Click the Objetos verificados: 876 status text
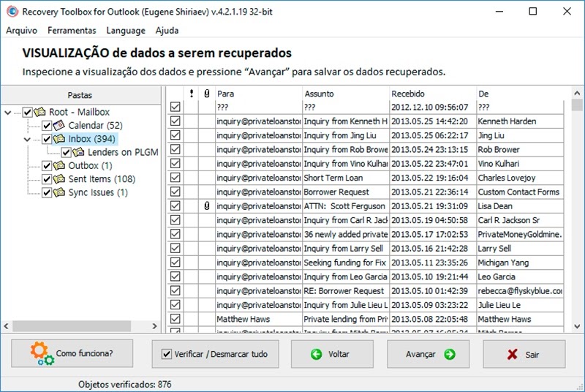 124,384
